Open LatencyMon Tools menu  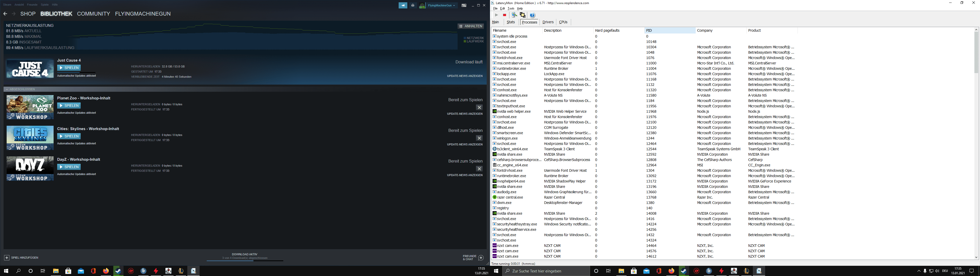click(x=511, y=8)
